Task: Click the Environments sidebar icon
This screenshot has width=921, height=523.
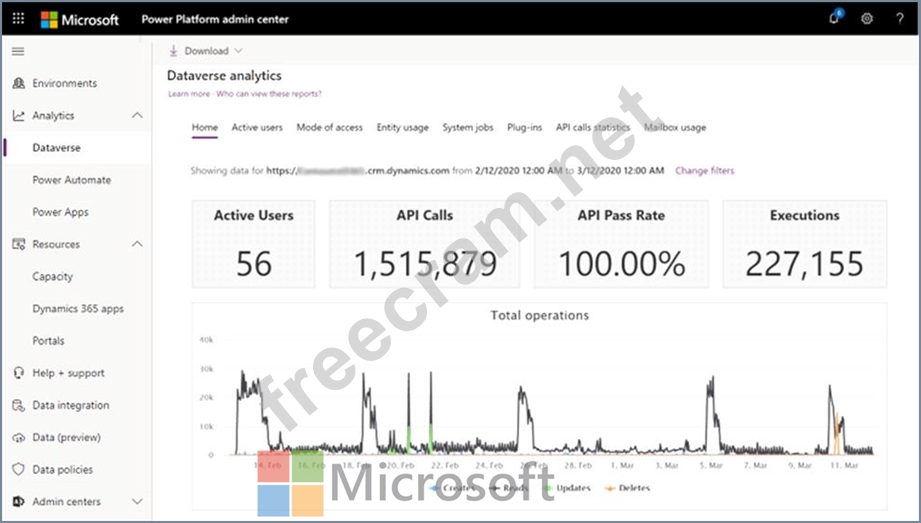Action: pos(18,83)
